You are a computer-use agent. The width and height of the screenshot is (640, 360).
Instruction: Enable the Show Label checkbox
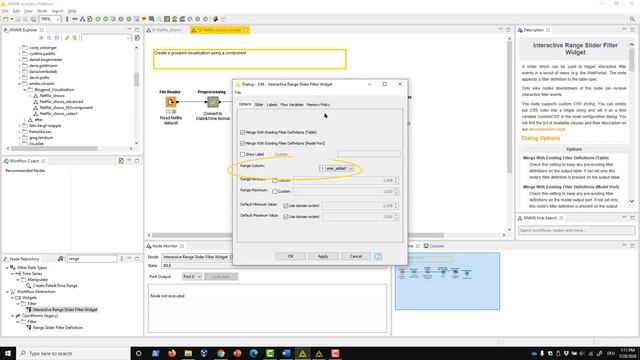point(242,154)
